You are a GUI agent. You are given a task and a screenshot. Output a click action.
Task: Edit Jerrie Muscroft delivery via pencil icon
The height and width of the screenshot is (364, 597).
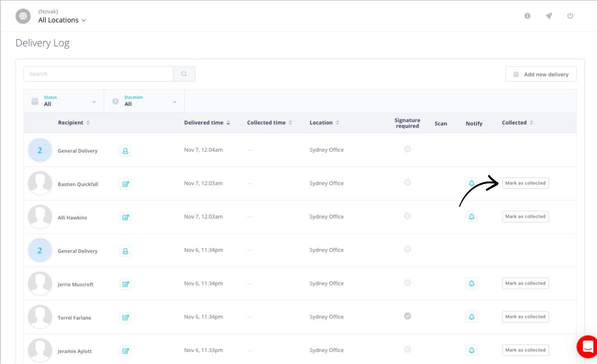[x=125, y=284]
